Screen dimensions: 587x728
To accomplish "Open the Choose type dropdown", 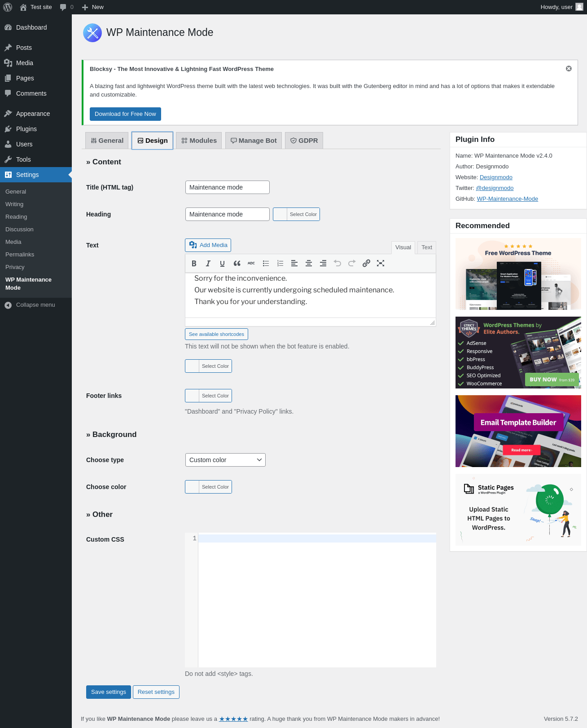I will 225,460.
